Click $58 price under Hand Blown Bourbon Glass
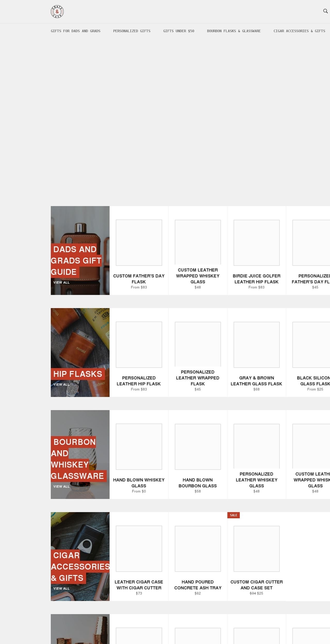The width and height of the screenshot is (330, 644). (x=198, y=491)
